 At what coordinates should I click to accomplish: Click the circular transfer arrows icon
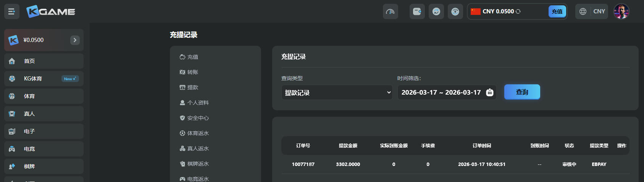point(436,11)
